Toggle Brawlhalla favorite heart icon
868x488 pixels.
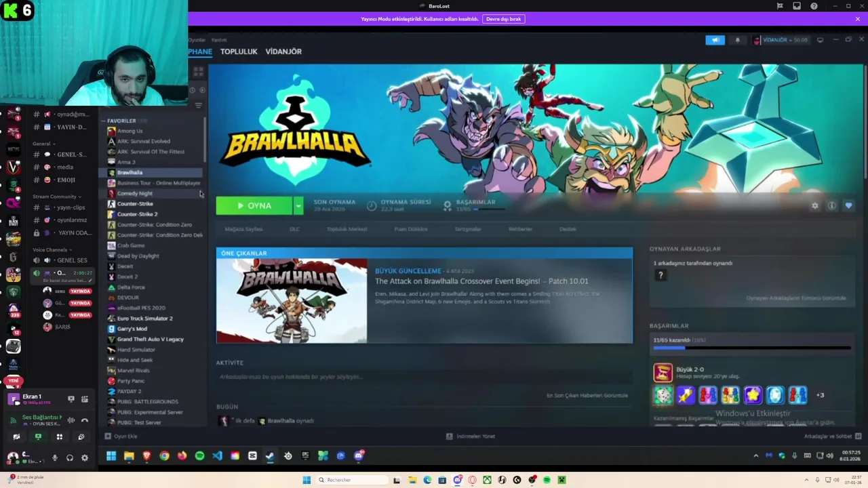848,206
